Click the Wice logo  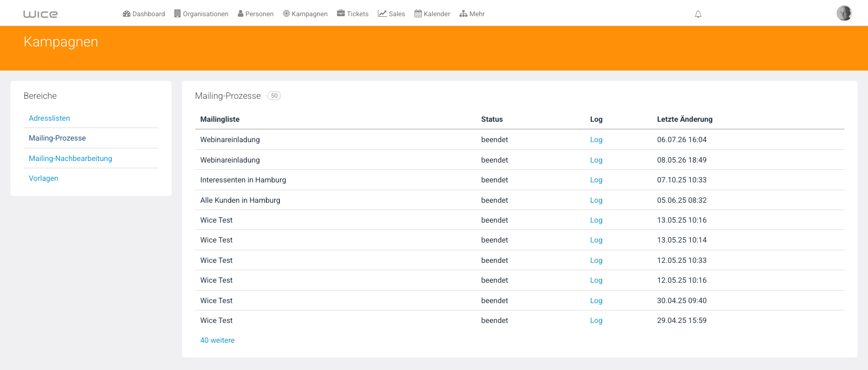(40, 14)
